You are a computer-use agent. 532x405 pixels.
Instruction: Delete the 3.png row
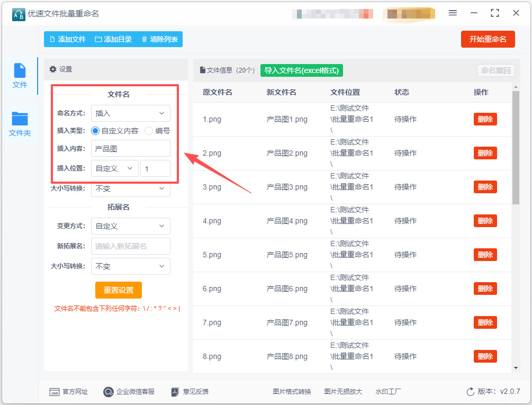click(x=485, y=187)
